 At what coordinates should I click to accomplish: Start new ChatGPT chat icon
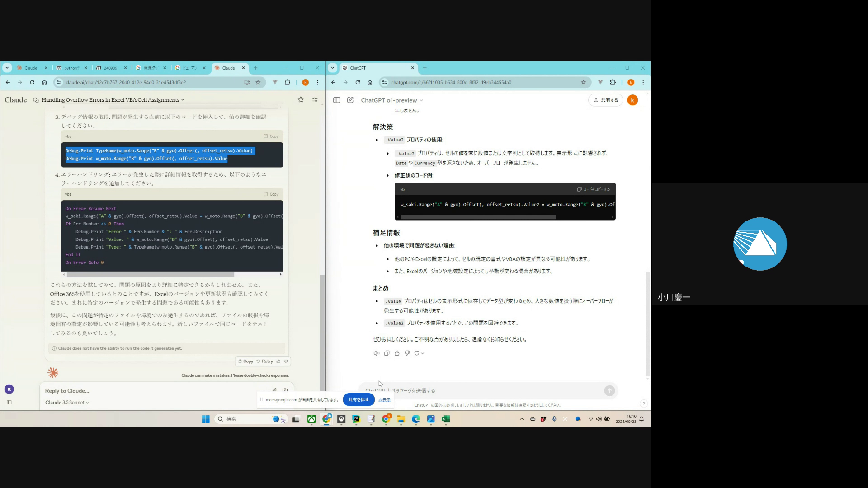click(350, 100)
